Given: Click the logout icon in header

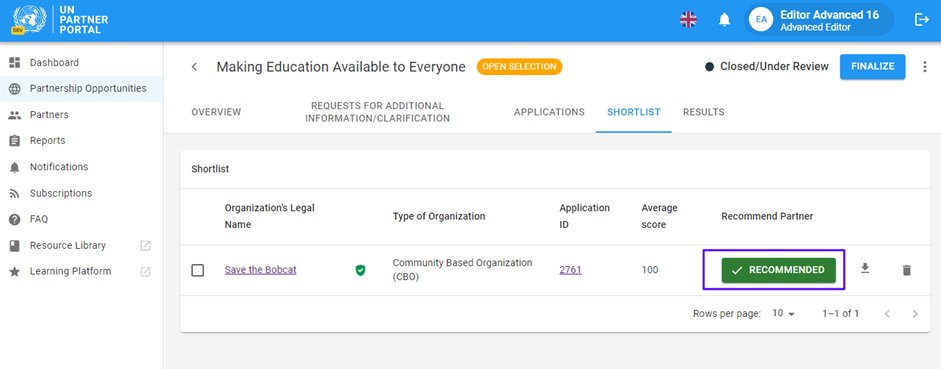Looking at the screenshot, I should click(921, 20).
